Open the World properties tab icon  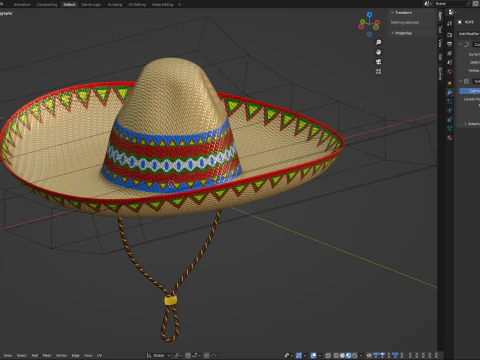(x=450, y=71)
